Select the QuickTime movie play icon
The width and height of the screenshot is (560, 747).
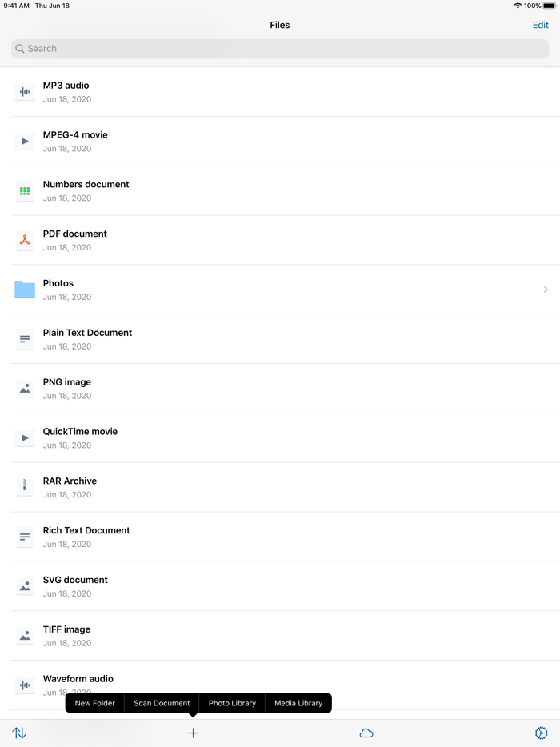(24, 437)
